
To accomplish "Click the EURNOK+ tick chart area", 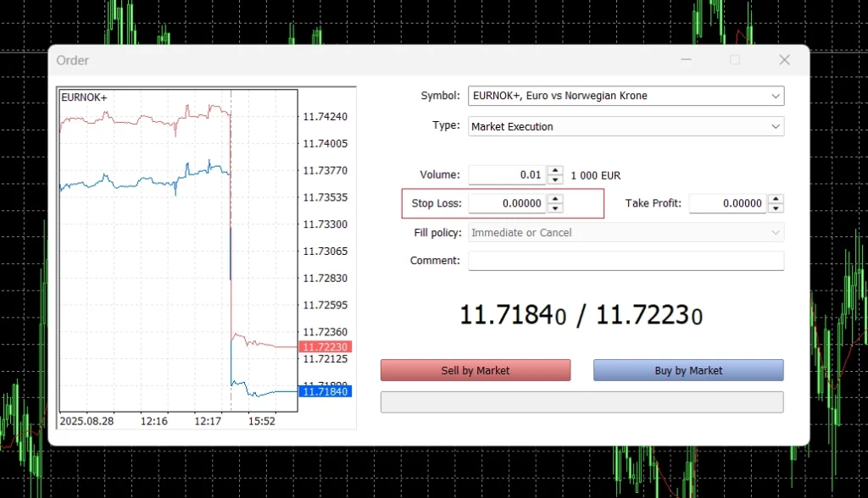I will [x=178, y=254].
